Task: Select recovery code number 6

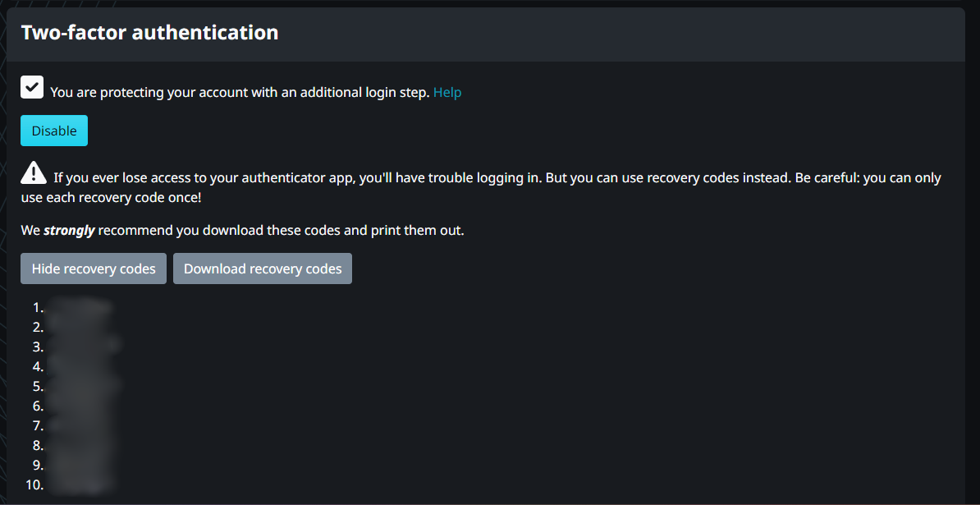Action: (80, 406)
